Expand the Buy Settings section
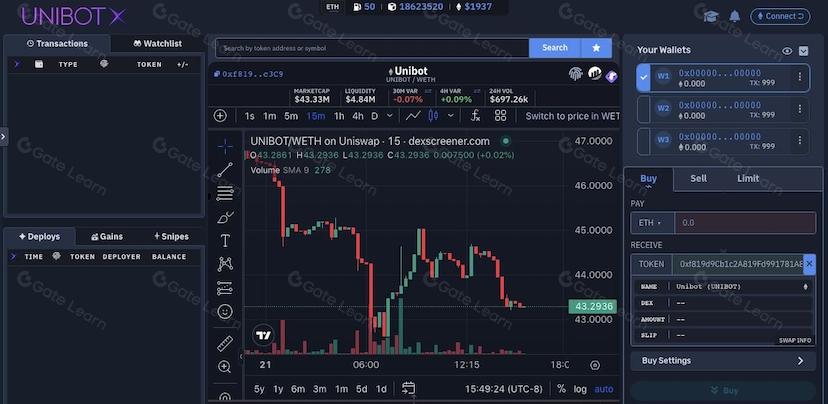The image size is (828, 404). click(723, 361)
